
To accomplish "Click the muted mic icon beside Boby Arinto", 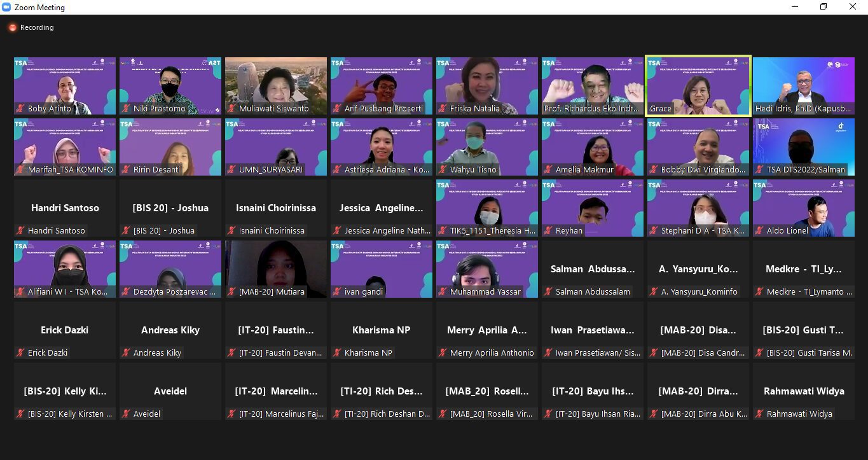I will [x=21, y=109].
